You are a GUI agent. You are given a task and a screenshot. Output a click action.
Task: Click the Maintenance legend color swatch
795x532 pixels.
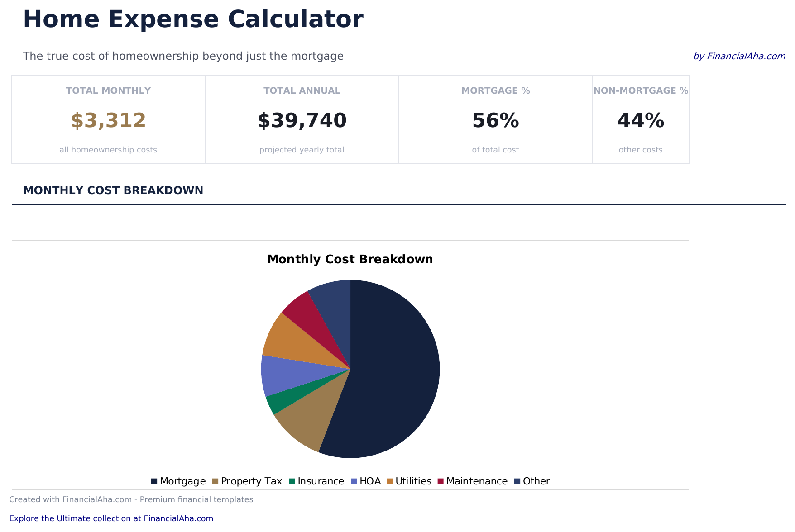(441, 481)
